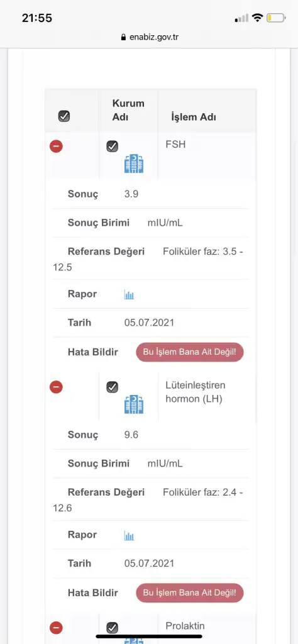The height and width of the screenshot is (644, 298).
Task: Collapse the Prolaktin row with minus button
Action: (x=56, y=628)
